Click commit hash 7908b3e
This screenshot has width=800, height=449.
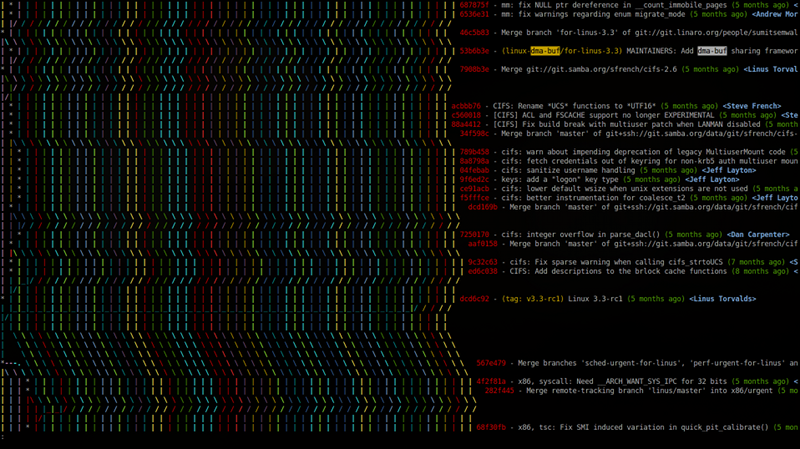pyautogui.click(x=474, y=69)
